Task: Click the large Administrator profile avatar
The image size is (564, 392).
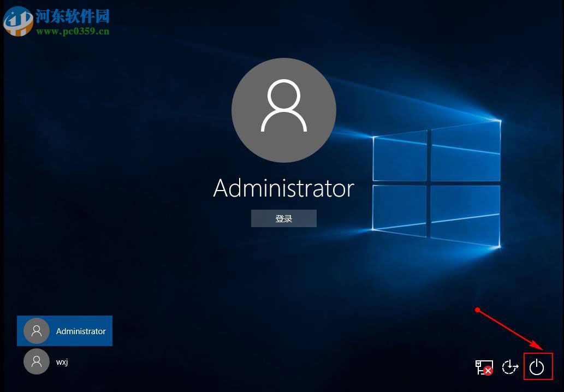Action: (x=283, y=109)
